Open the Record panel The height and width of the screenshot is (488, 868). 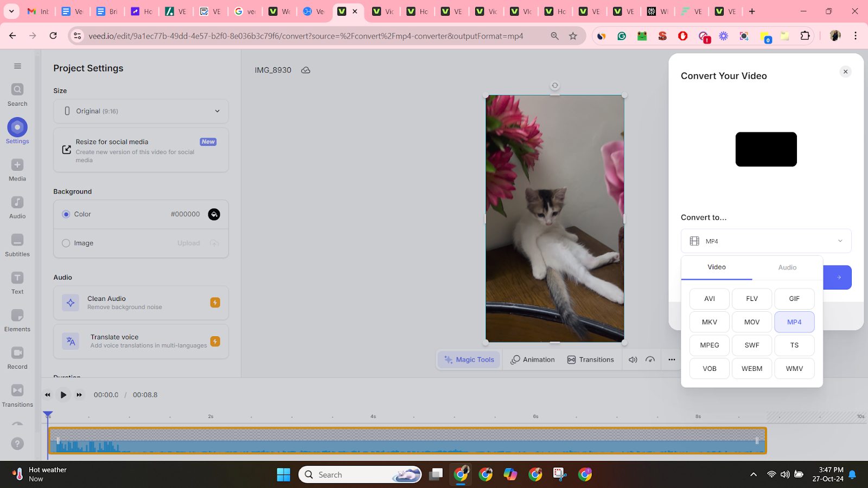click(17, 357)
